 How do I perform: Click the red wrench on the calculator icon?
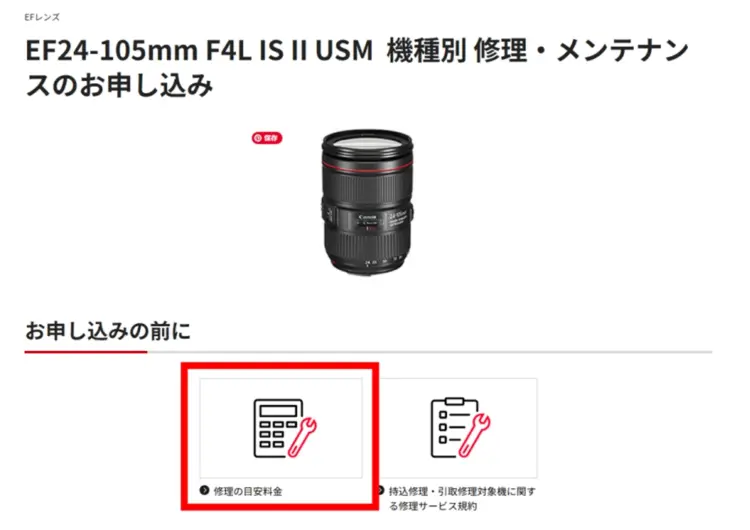302,438
